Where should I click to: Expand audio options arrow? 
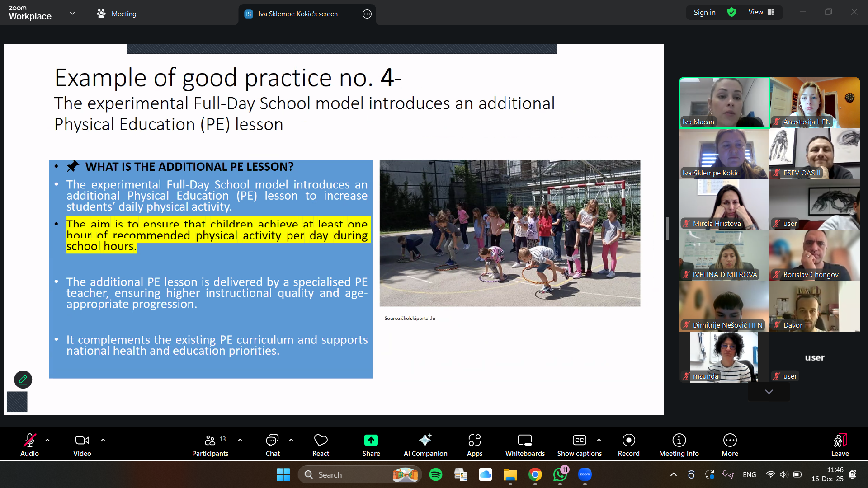(47, 440)
